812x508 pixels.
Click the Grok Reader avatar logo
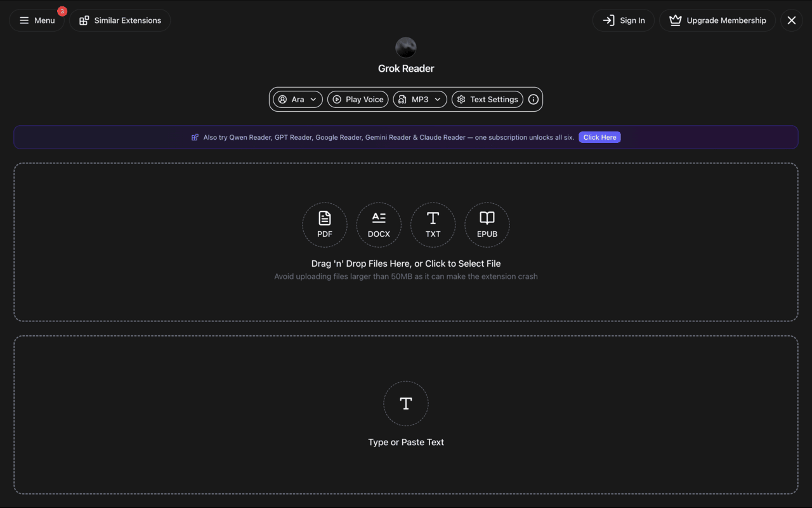coord(406,48)
